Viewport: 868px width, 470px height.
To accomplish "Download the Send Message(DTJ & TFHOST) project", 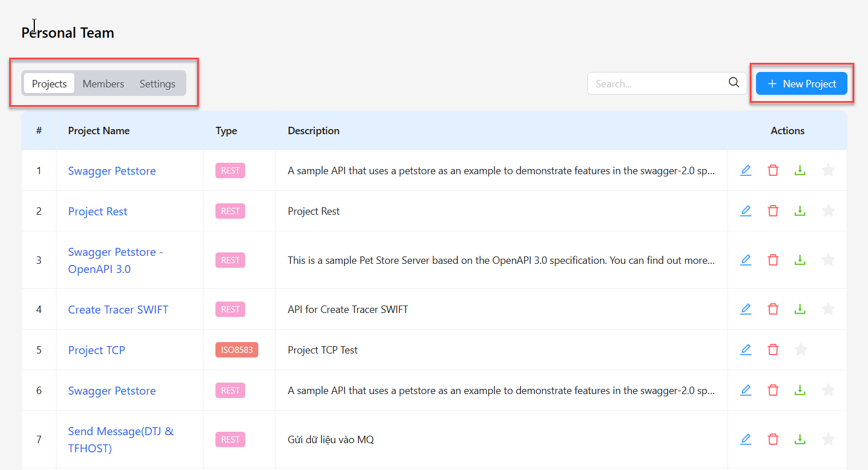I will (x=800, y=439).
